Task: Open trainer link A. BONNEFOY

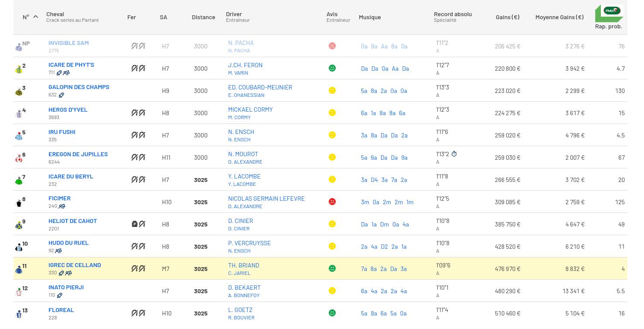Action: click(243, 295)
